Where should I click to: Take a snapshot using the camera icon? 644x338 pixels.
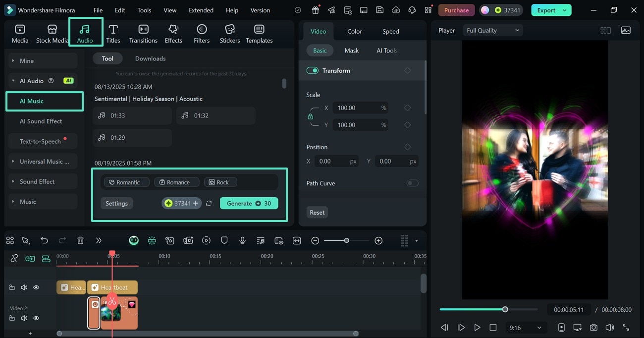[x=594, y=327]
